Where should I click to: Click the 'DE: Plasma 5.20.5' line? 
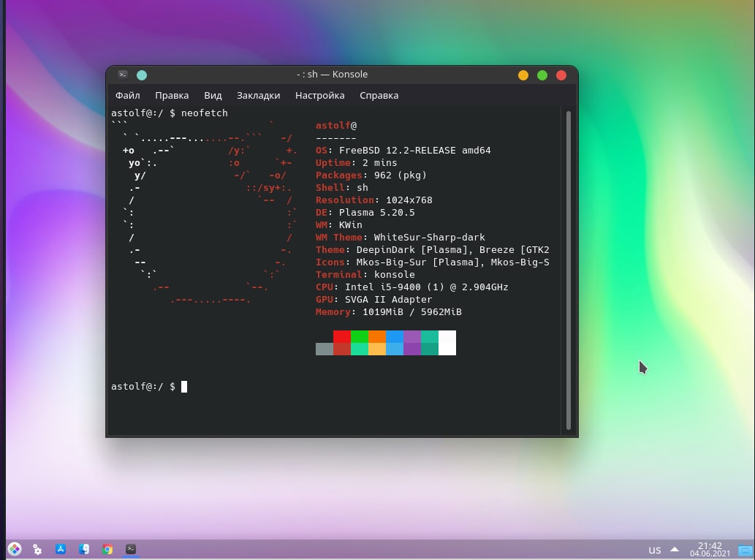click(x=365, y=212)
